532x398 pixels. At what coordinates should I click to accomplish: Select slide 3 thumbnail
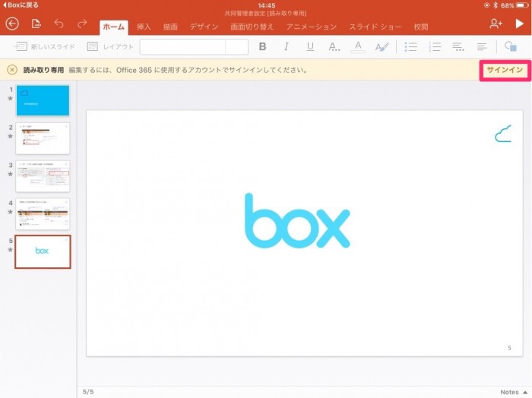pos(43,176)
